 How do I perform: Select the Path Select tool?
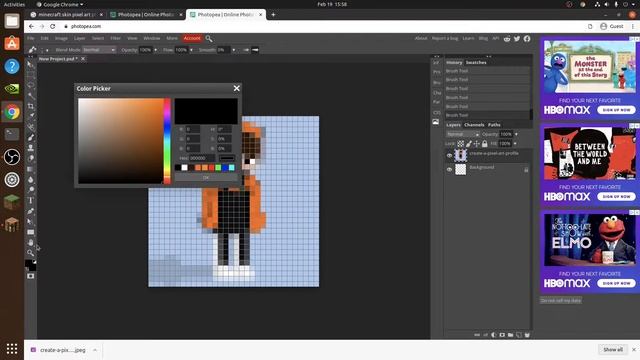(x=31, y=222)
